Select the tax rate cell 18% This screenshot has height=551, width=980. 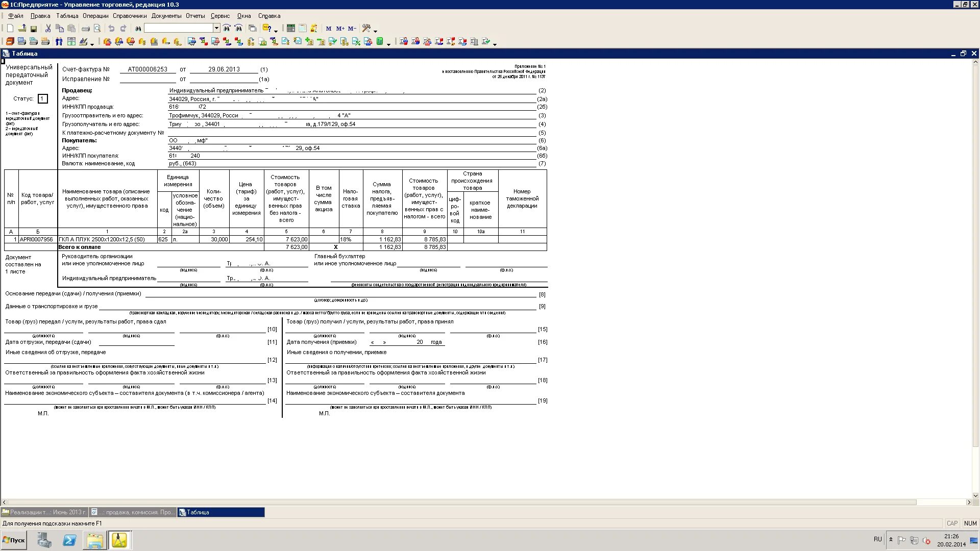351,239
